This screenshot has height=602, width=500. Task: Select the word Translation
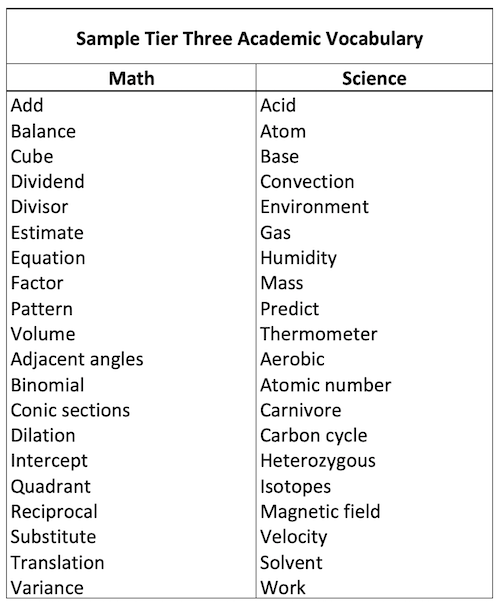click(58, 563)
